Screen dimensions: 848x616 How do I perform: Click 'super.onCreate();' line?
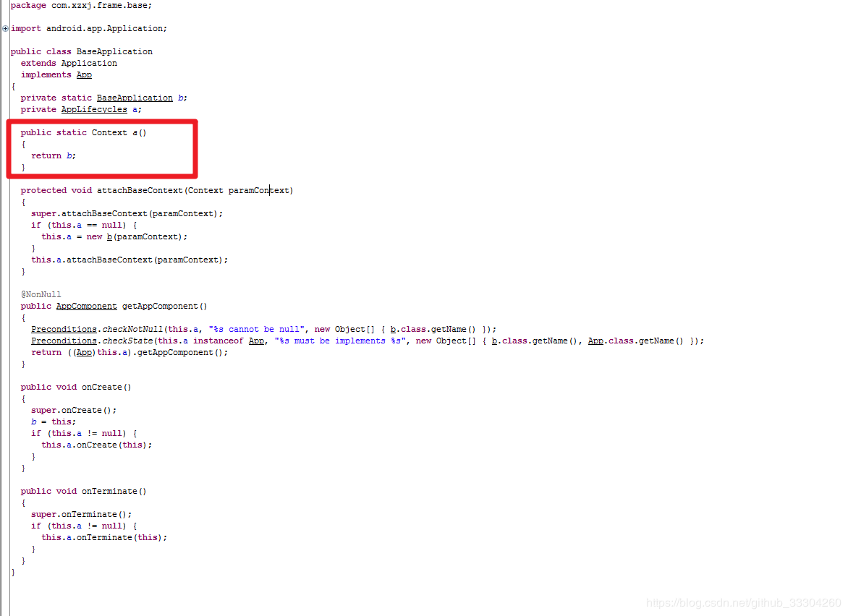[74, 410]
